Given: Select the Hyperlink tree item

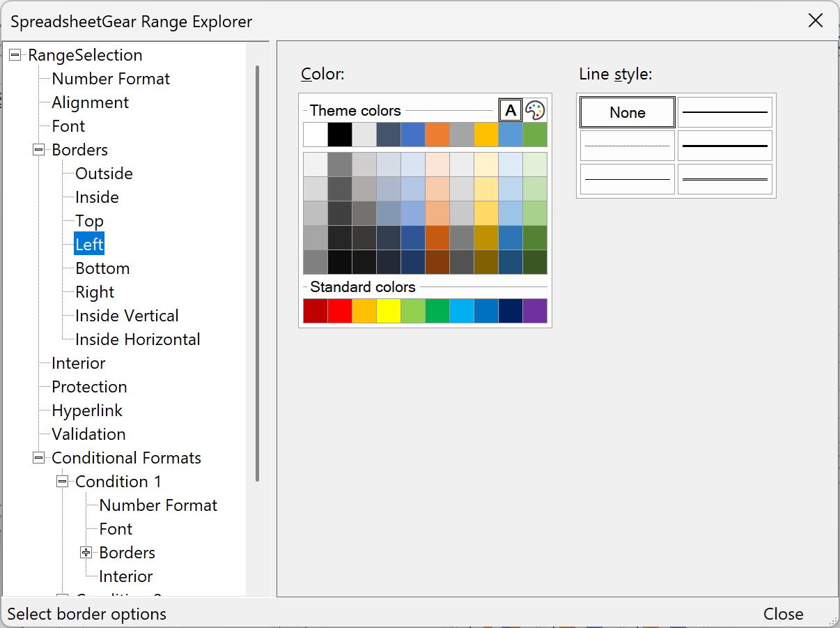Looking at the screenshot, I should point(87,410).
